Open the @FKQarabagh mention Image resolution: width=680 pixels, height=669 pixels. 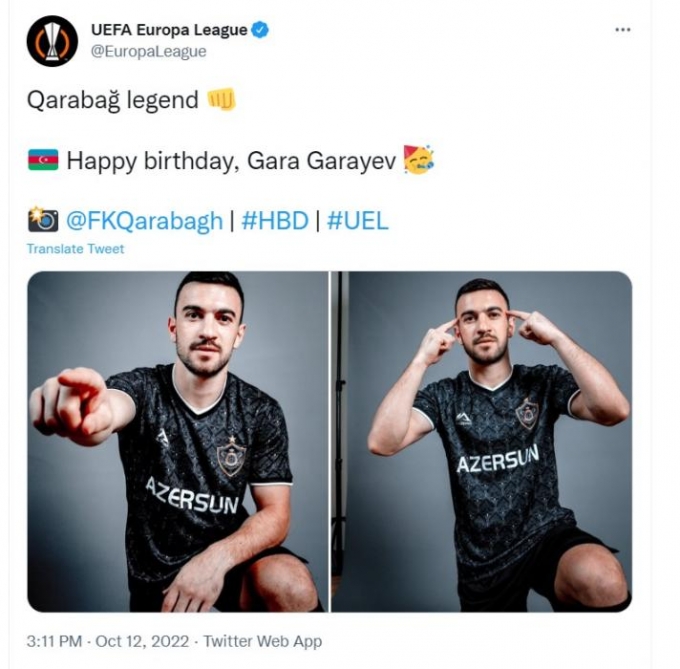(x=144, y=221)
